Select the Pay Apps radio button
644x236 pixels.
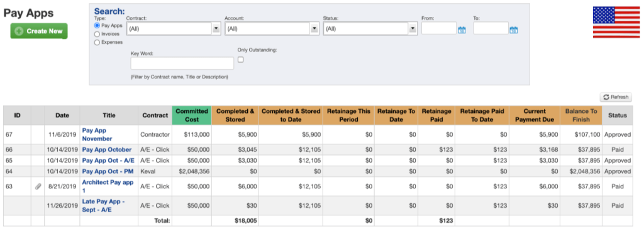(x=97, y=25)
